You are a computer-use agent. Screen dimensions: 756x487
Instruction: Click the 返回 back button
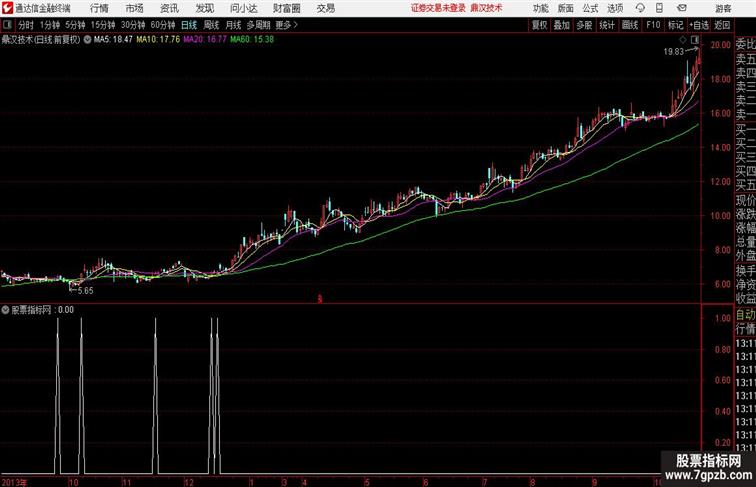pyautogui.click(x=722, y=25)
